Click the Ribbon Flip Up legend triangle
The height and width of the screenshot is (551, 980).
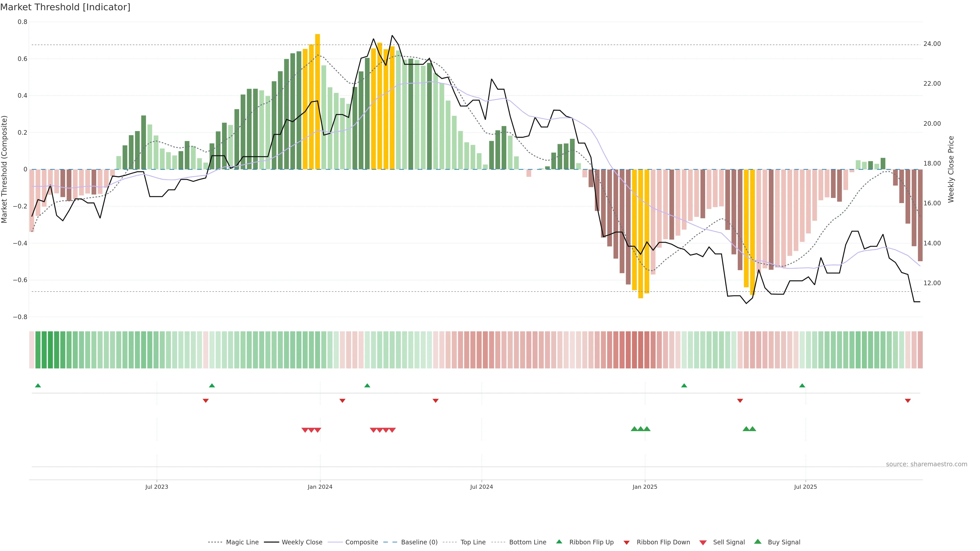[559, 542]
